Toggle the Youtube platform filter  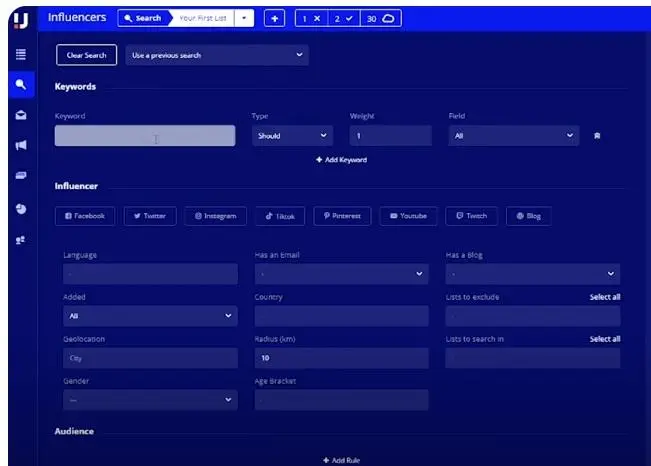[x=408, y=216]
